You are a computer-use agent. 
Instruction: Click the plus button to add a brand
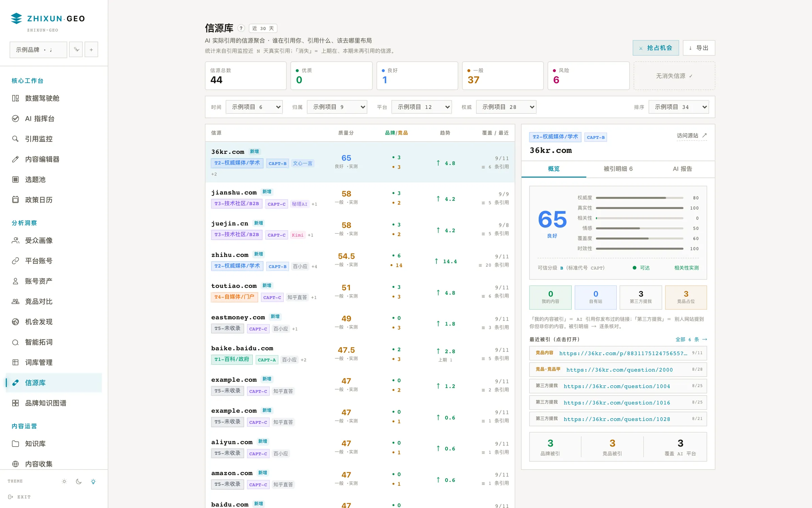pos(91,49)
